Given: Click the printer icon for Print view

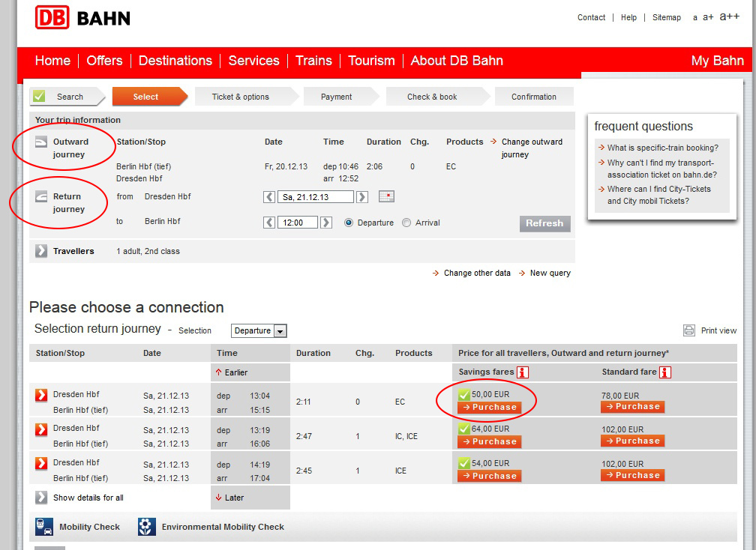Looking at the screenshot, I should (x=689, y=330).
